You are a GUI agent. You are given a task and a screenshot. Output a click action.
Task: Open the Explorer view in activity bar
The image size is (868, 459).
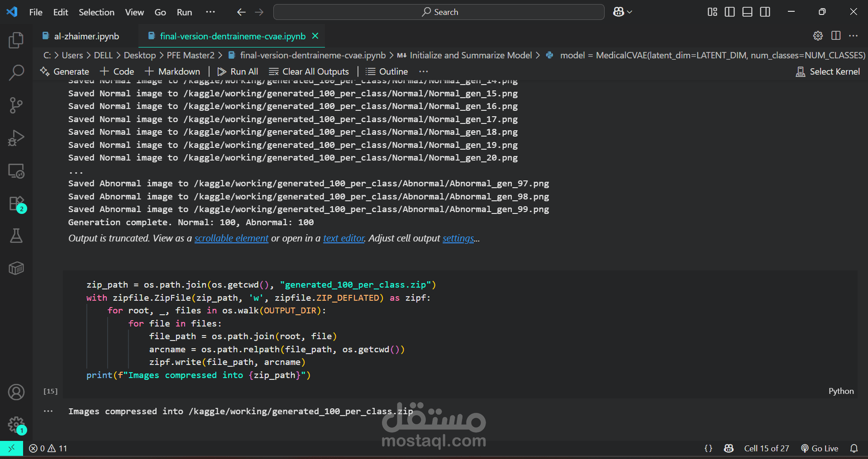pyautogui.click(x=16, y=41)
